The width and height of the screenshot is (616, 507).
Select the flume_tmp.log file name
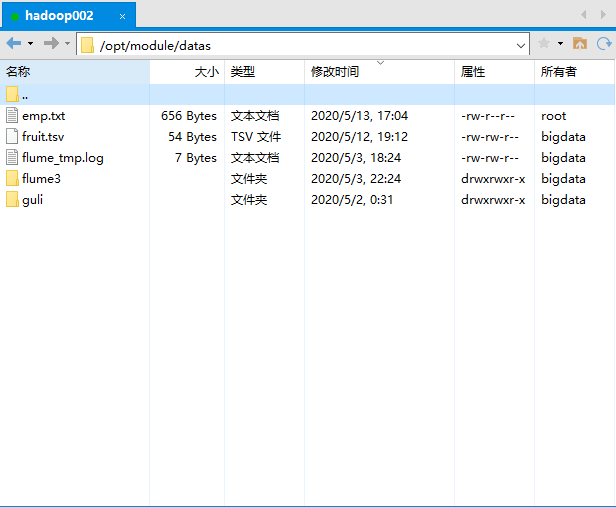pyautogui.click(x=63, y=158)
